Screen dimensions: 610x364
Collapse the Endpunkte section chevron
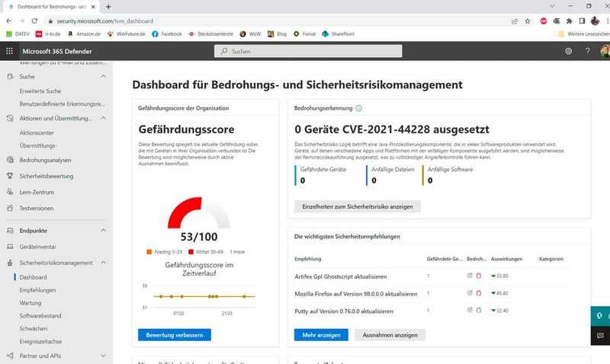(x=103, y=231)
